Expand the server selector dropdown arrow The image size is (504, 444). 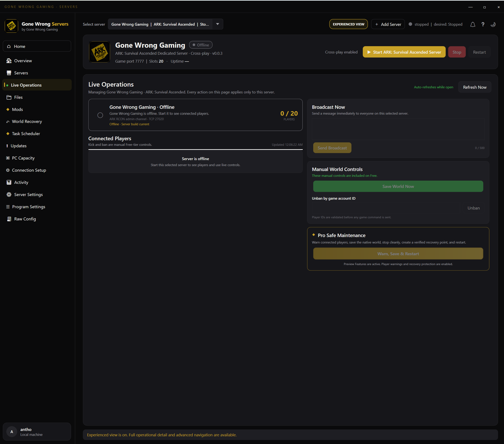[217, 24]
